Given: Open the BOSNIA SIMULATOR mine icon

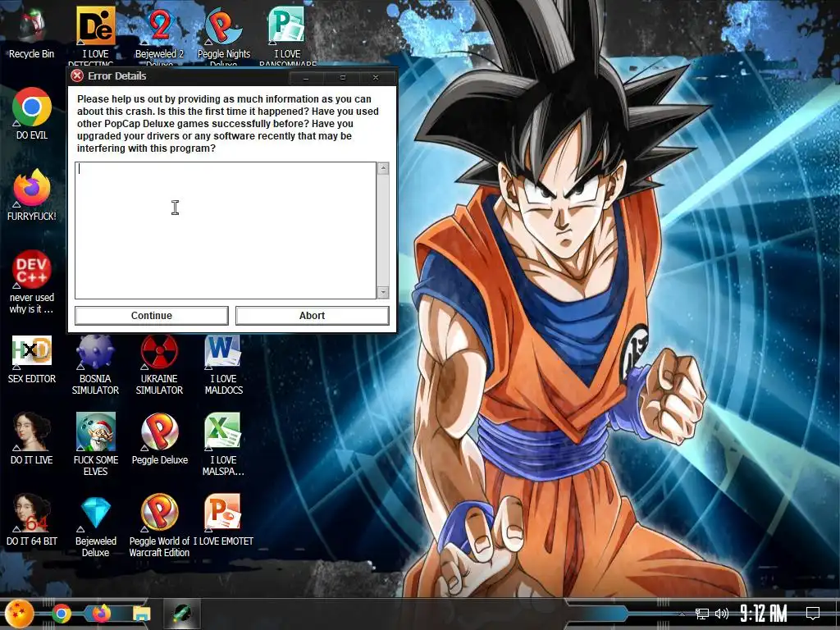Looking at the screenshot, I should (95, 351).
